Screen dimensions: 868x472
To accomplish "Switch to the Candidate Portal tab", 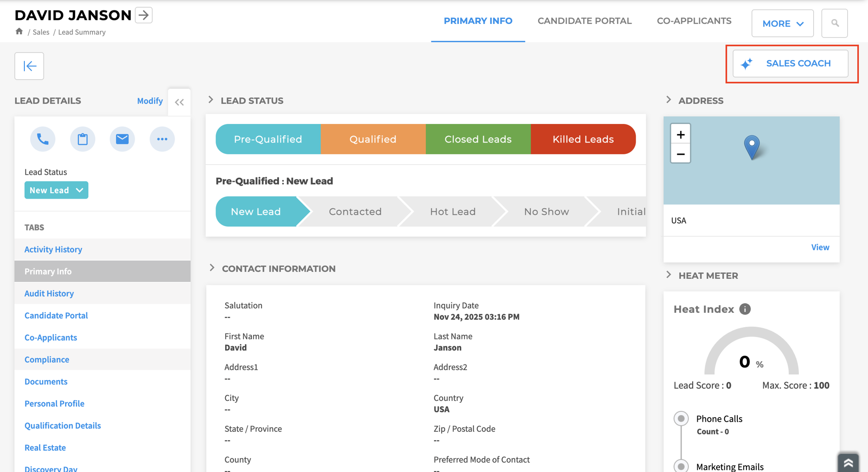I will 585,21.
